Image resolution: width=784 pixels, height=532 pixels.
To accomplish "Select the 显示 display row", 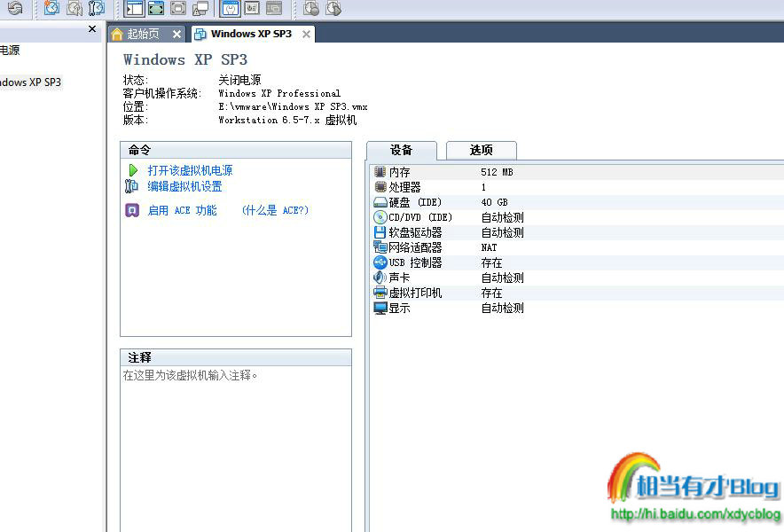I will coord(577,308).
